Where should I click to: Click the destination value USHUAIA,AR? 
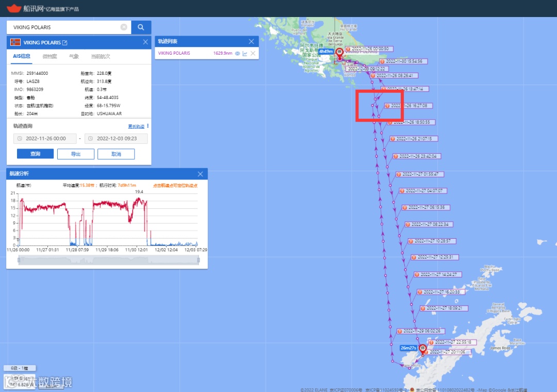pos(109,113)
